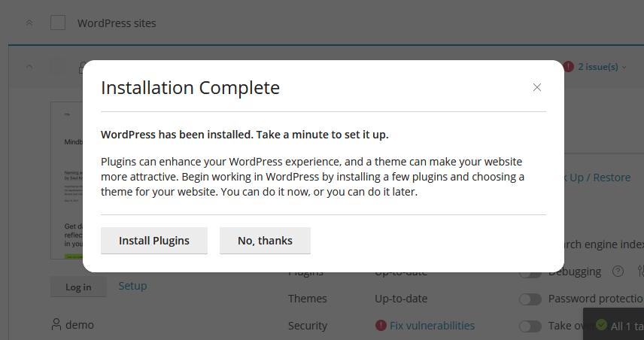Click the Install Plugins button
The image size is (644, 340).
[154, 241]
